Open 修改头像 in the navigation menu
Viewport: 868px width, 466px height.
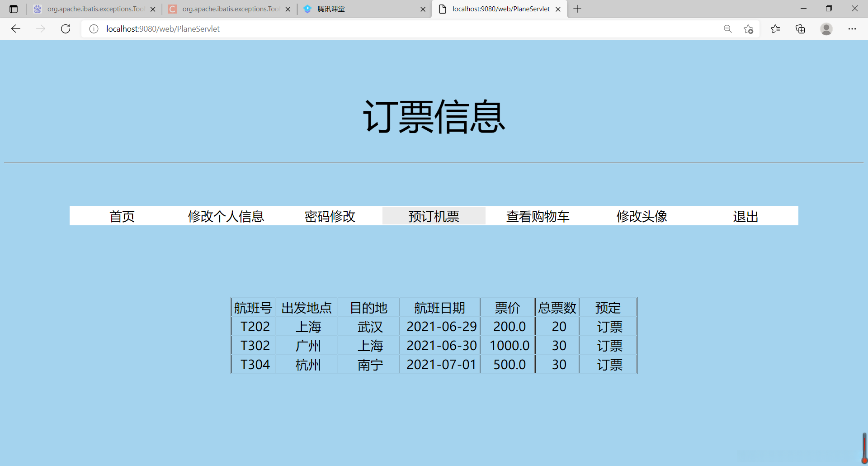642,216
